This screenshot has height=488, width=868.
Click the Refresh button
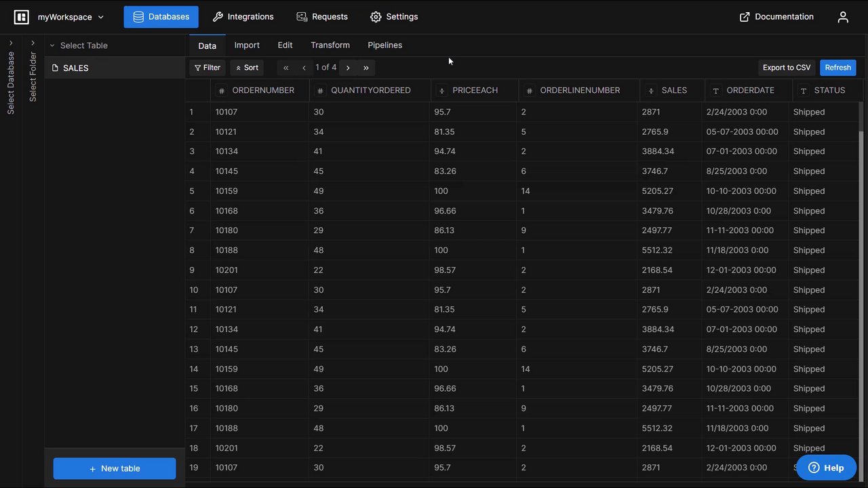(x=838, y=68)
